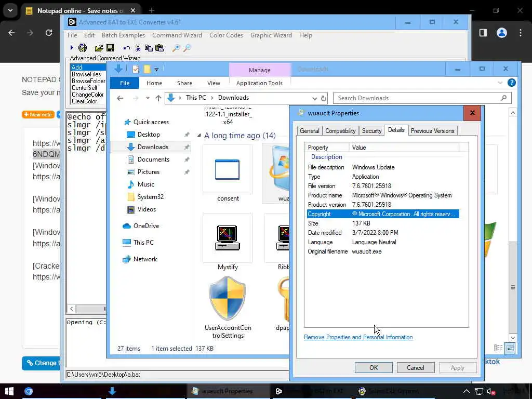Viewport: 532px width, 399px height.
Task: Click the Build EXE gear icon in converter toolbar
Action: point(83,48)
